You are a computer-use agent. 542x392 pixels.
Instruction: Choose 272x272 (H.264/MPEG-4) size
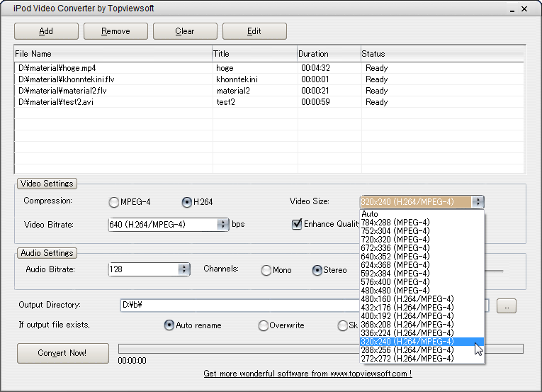422,359
